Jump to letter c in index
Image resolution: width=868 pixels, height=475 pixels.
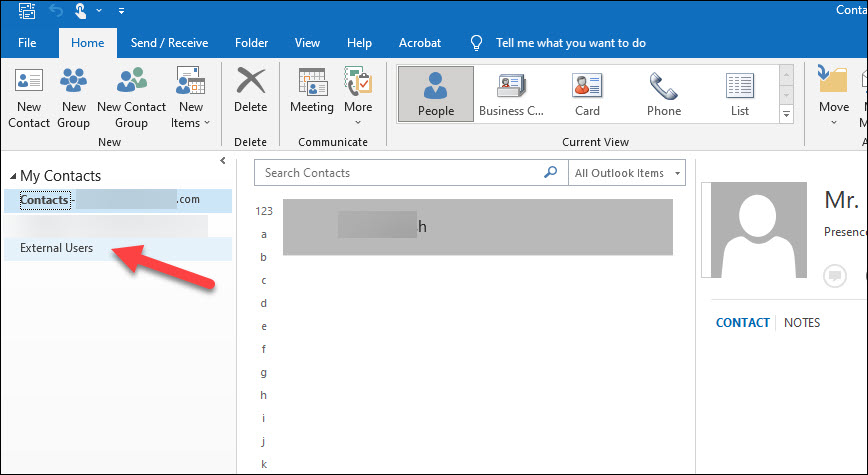coord(264,280)
